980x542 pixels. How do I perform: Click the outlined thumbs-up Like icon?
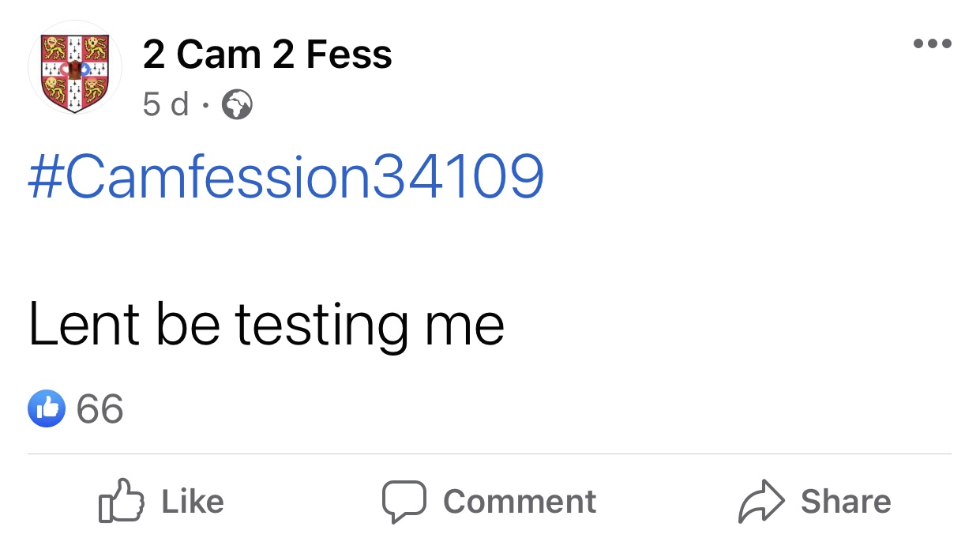(x=122, y=501)
